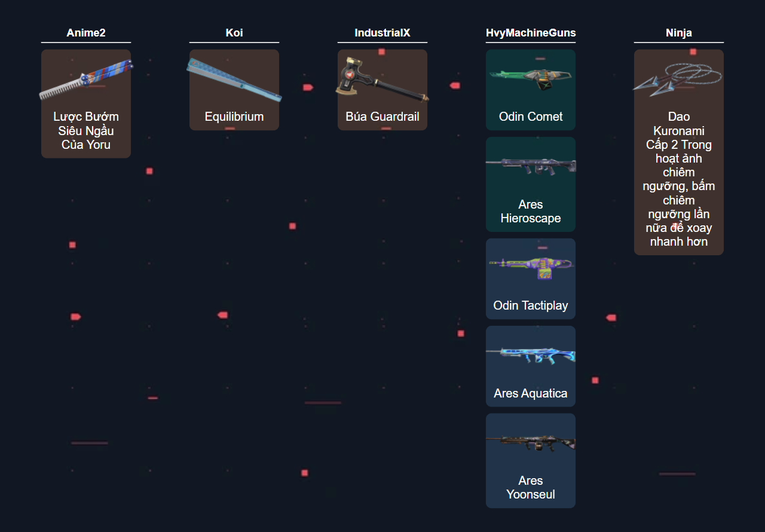Click the "Lược Bướm Siêu Ngầu Của Yoru" label
The image size is (765, 532).
click(x=86, y=130)
